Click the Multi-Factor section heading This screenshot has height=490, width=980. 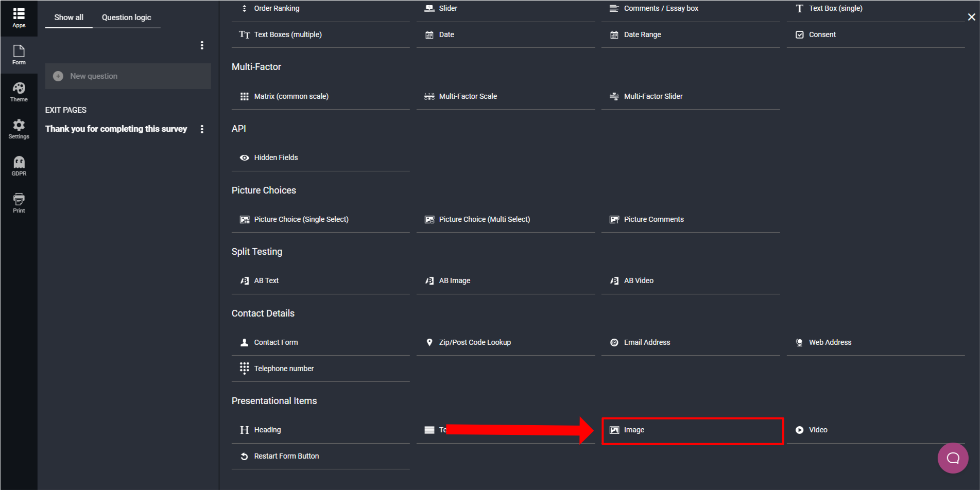pos(256,67)
